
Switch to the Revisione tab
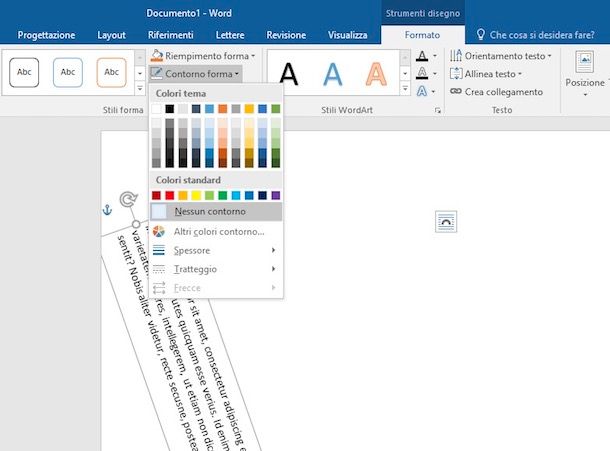pos(286,35)
